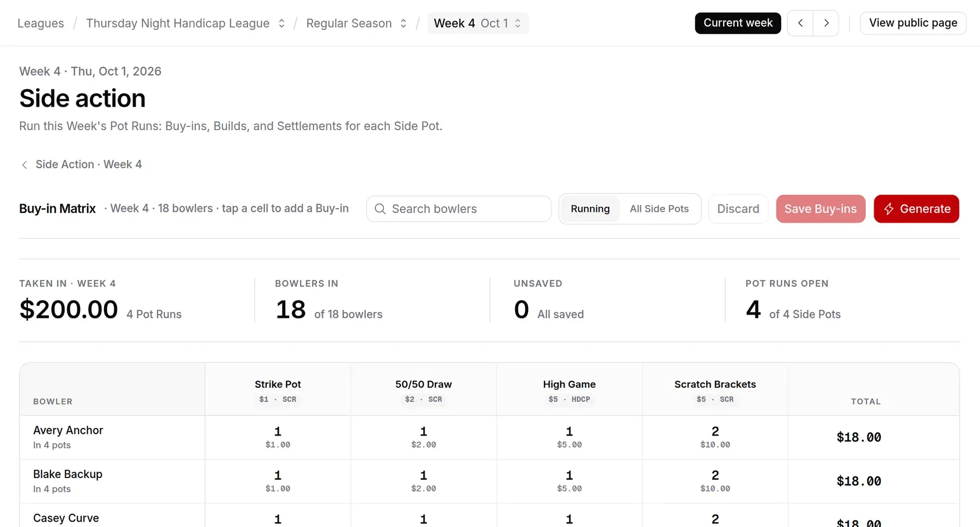Switch to Running filter
Image resolution: width=980 pixels, height=527 pixels.
(590, 209)
